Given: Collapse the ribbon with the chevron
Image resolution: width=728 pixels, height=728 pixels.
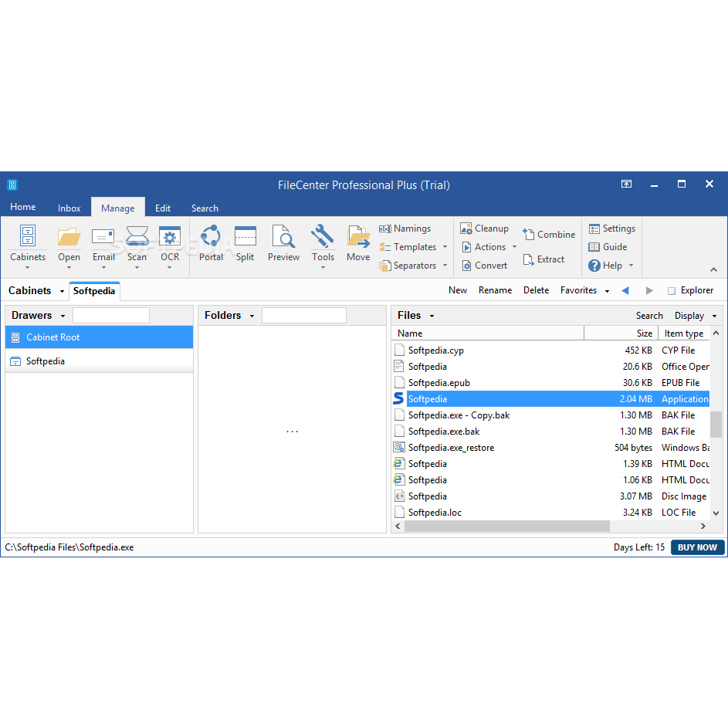Looking at the screenshot, I should (x=713, y=269).
